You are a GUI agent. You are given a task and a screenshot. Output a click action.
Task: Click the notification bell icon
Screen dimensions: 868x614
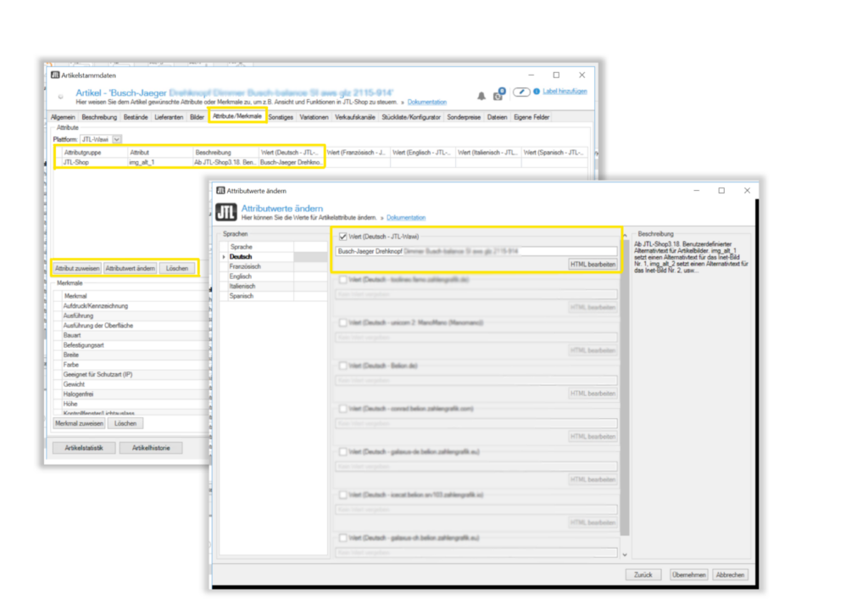tap(481, 95)
